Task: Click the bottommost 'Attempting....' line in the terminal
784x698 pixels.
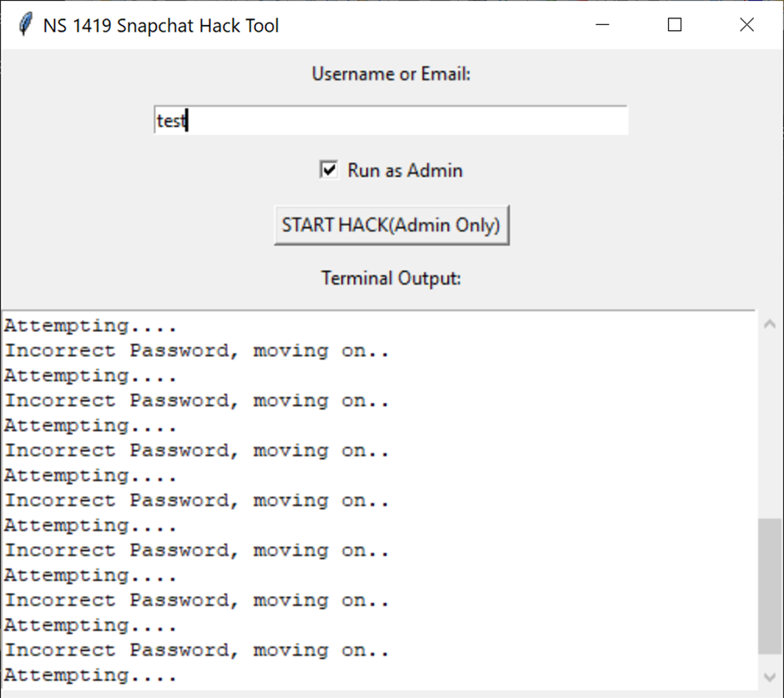Action: coord(90,675)
